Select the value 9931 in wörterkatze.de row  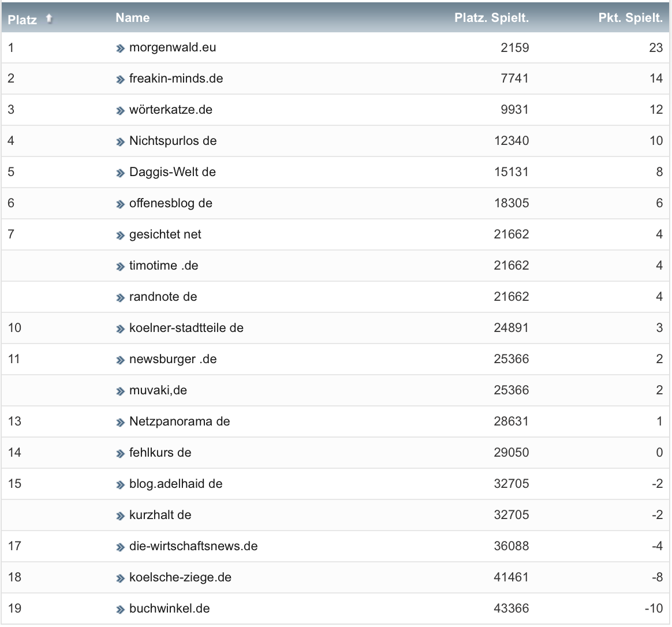click(x=515, y=110)
